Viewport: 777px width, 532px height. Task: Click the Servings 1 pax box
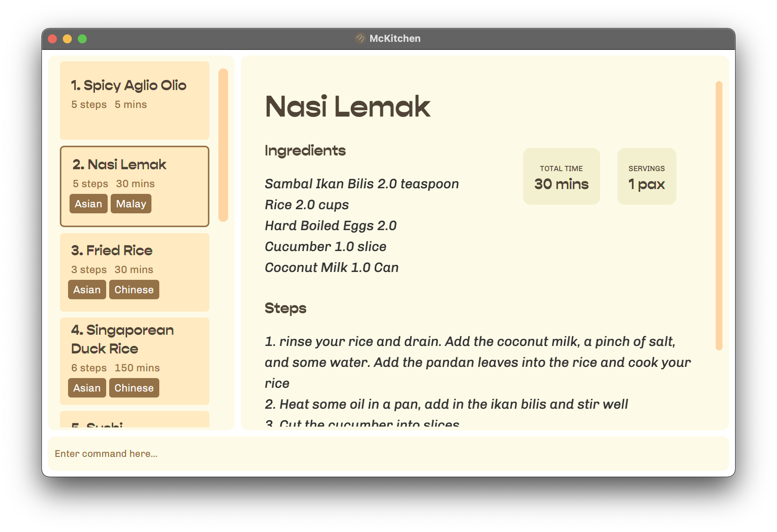[x=647, y=176]
